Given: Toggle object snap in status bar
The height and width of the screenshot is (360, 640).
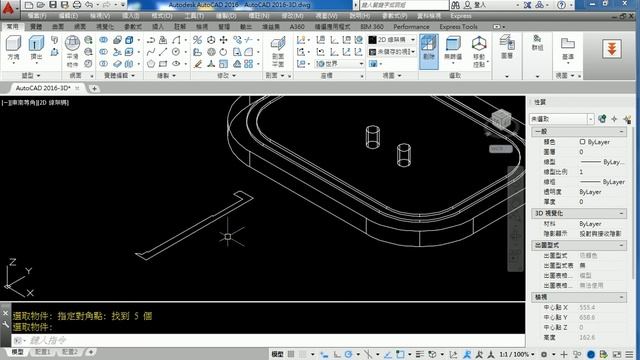Looking at the screenshot, I should [400, 354].
